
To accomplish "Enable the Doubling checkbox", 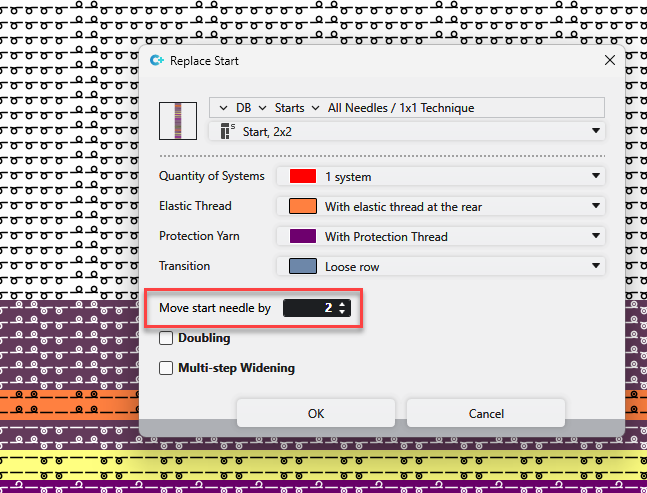I will coord(167,339).
